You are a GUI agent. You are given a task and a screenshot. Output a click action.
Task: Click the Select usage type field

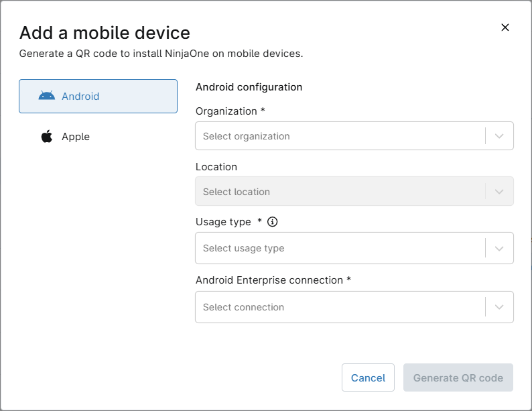pos(339,248)
